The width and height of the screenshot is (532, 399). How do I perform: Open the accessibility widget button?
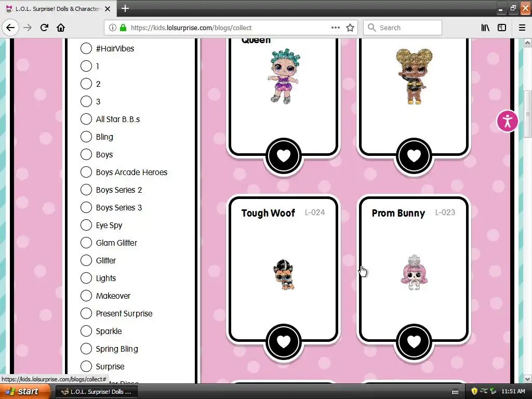[x=507, y=121]
